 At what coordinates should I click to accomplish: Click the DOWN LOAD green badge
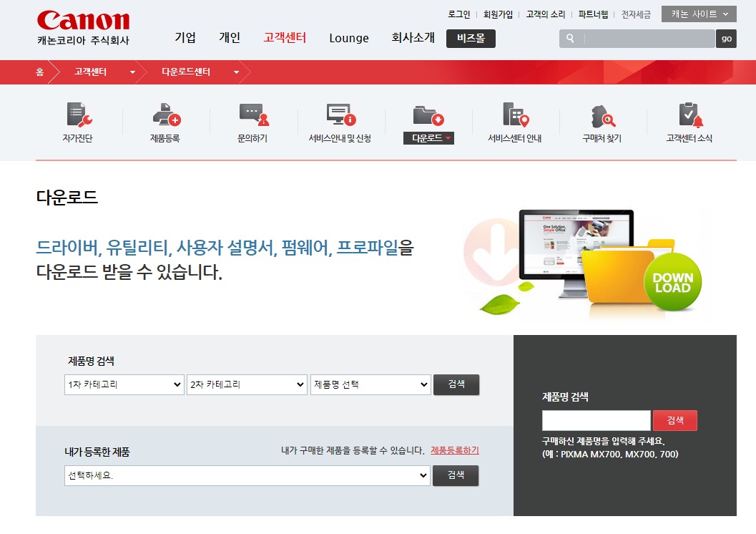(x=672, y=282)
